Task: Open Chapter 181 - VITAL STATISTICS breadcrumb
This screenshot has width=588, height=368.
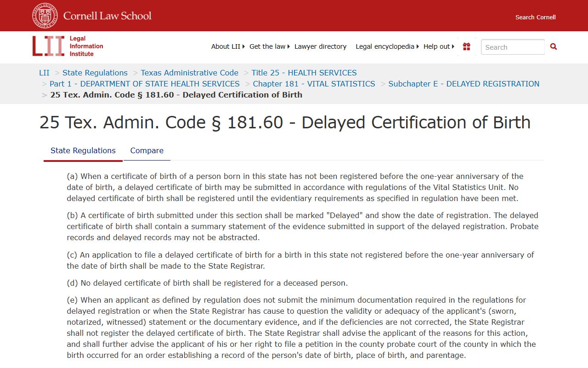Action: [x=314, y=84]
